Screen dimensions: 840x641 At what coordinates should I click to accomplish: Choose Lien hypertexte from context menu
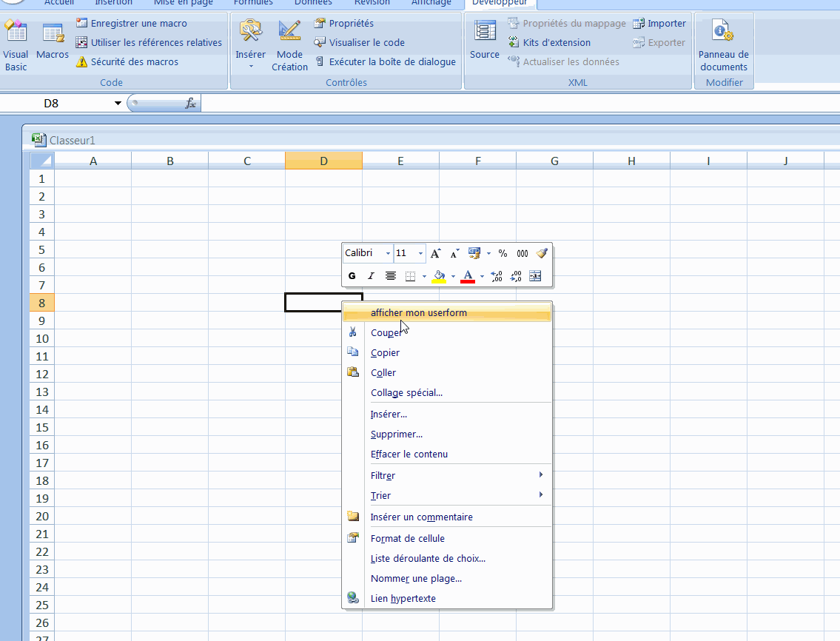[x=447, y=598]
